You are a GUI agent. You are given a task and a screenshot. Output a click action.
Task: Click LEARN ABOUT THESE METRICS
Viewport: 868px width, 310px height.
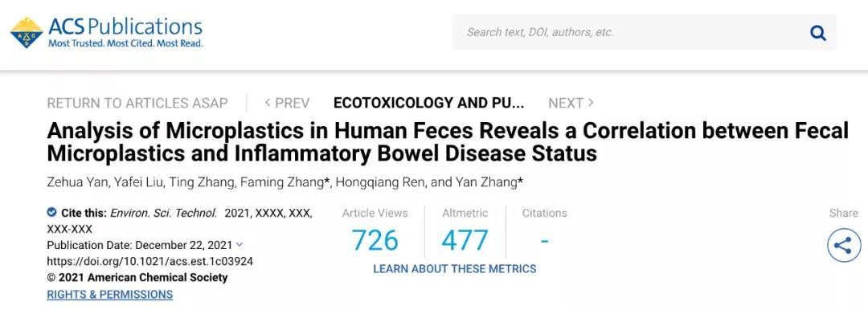454,269
